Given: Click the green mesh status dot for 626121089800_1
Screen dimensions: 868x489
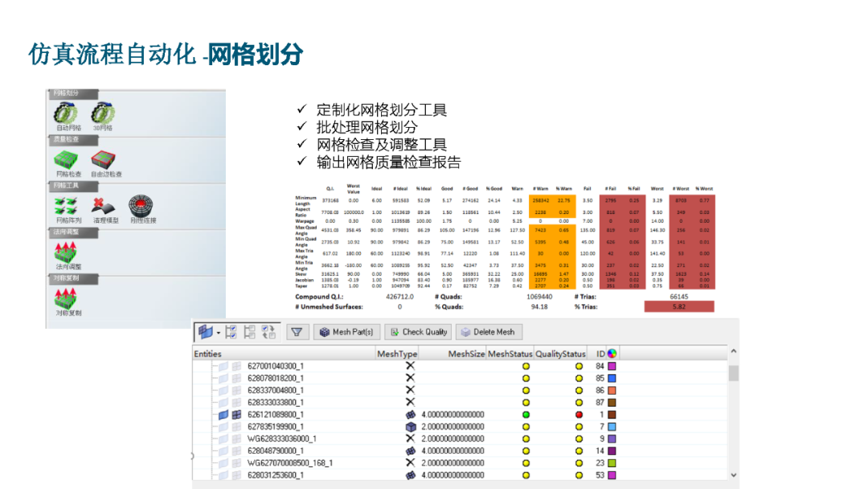Looking at the screenshot, I should 526,415.
